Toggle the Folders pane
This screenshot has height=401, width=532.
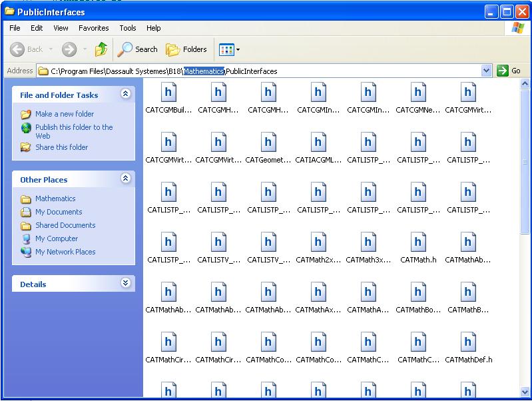(186, 49)
